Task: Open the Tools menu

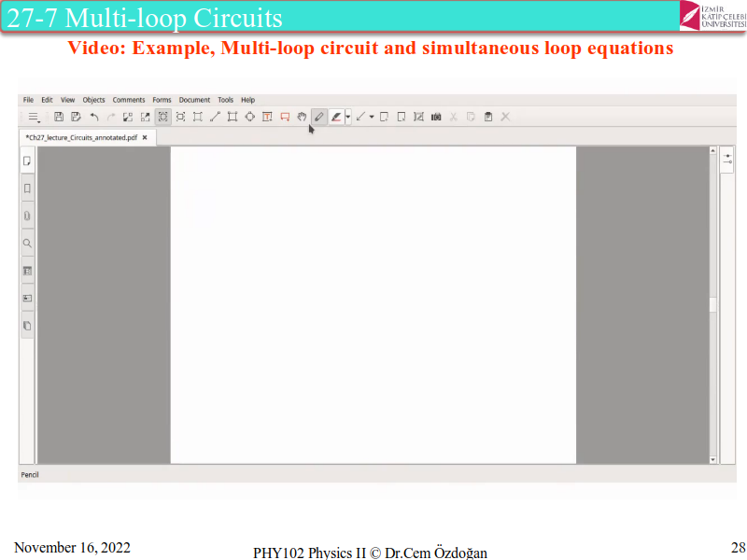Action: coord(226,100)
